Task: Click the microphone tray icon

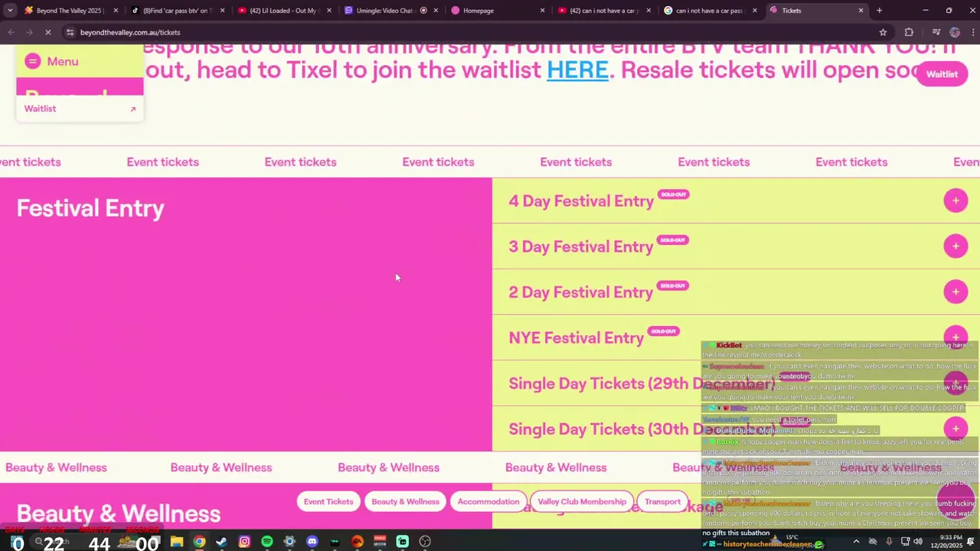Action: pos(889,542)
